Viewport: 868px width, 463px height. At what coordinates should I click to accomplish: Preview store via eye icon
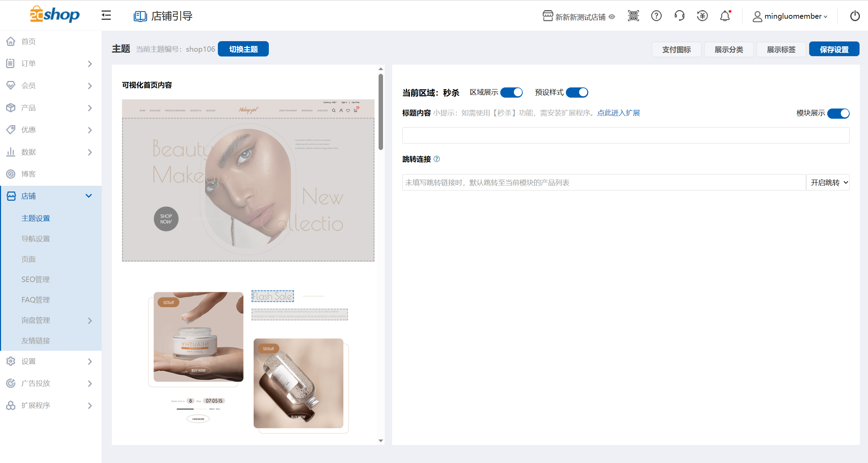(612, 17)
